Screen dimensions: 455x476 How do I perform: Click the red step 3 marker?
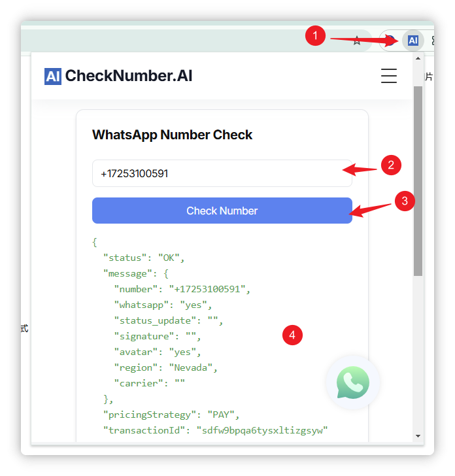405,201
